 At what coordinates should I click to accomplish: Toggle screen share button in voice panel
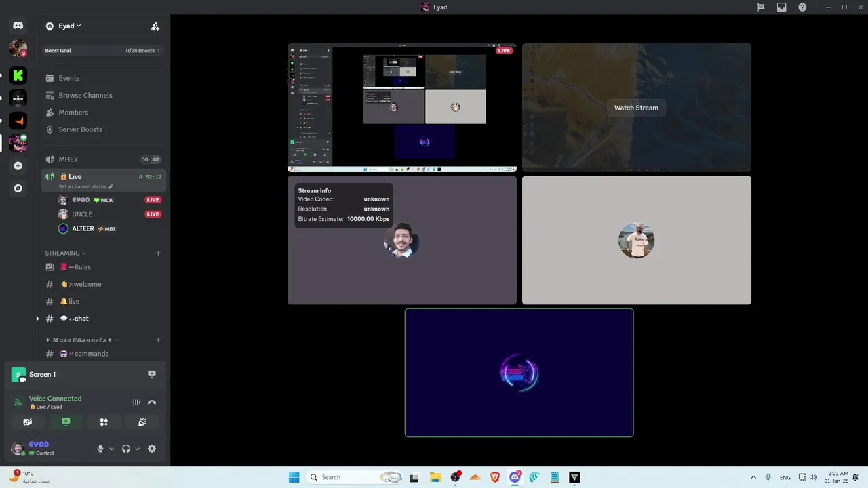coord(66,422)
